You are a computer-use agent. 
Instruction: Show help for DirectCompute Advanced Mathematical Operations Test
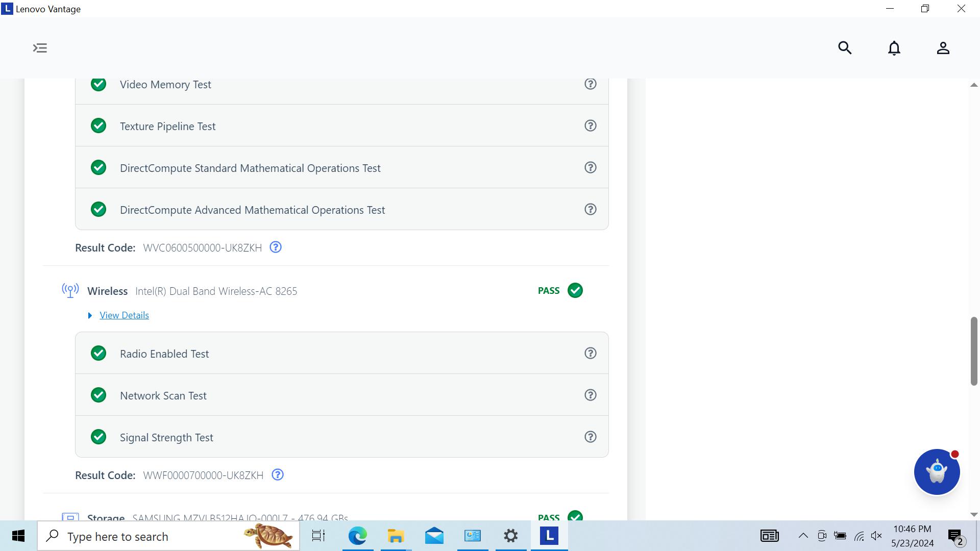591,210
